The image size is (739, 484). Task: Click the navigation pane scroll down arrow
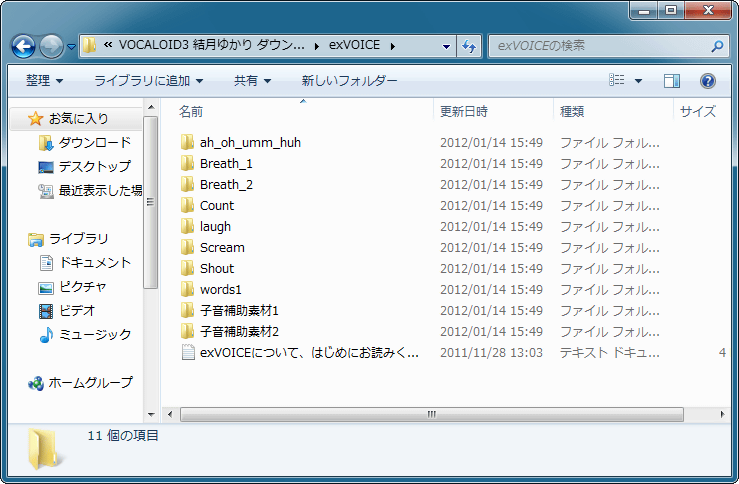coord(151,415)
